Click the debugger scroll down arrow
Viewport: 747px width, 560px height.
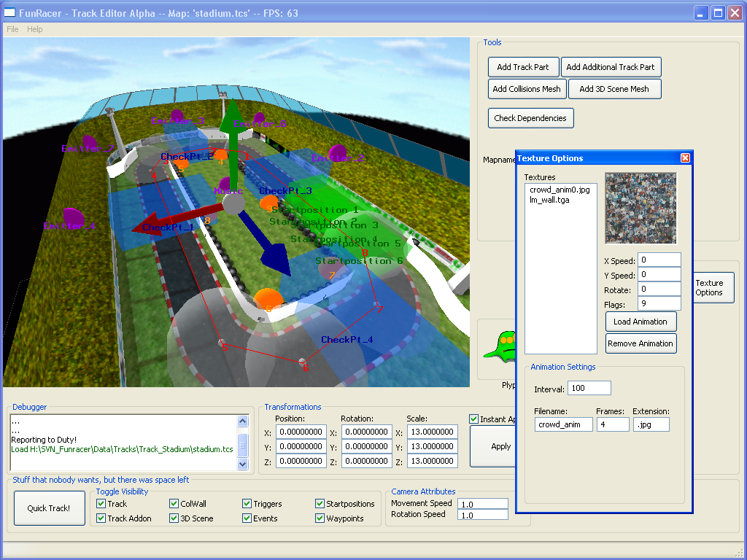tap(243, 465)
